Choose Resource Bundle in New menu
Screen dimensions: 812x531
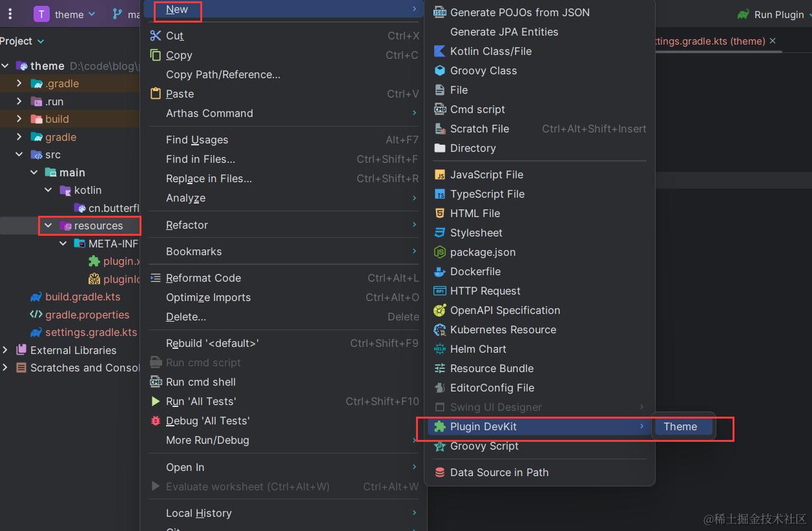point(539,368)
